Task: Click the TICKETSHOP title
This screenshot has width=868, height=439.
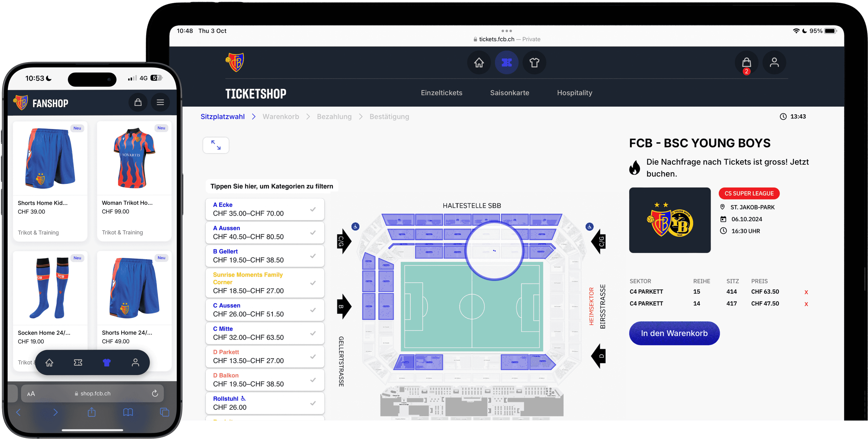Action: (255, 93)
